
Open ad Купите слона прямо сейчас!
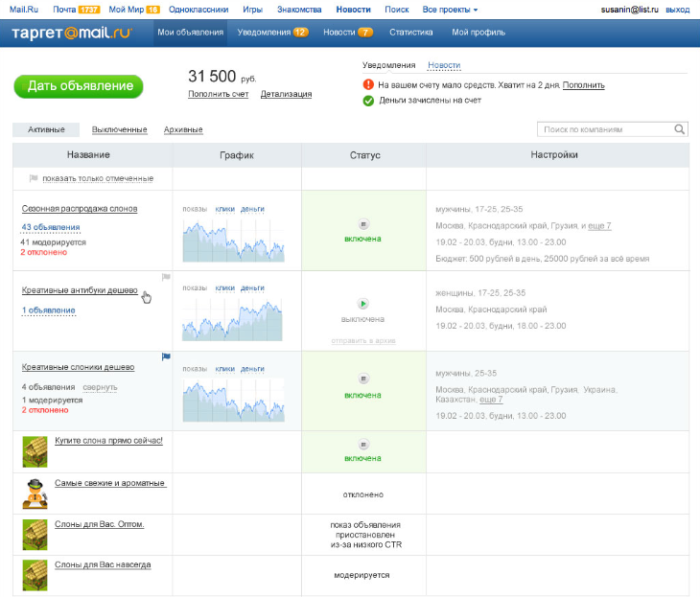(x=108, y=441)
